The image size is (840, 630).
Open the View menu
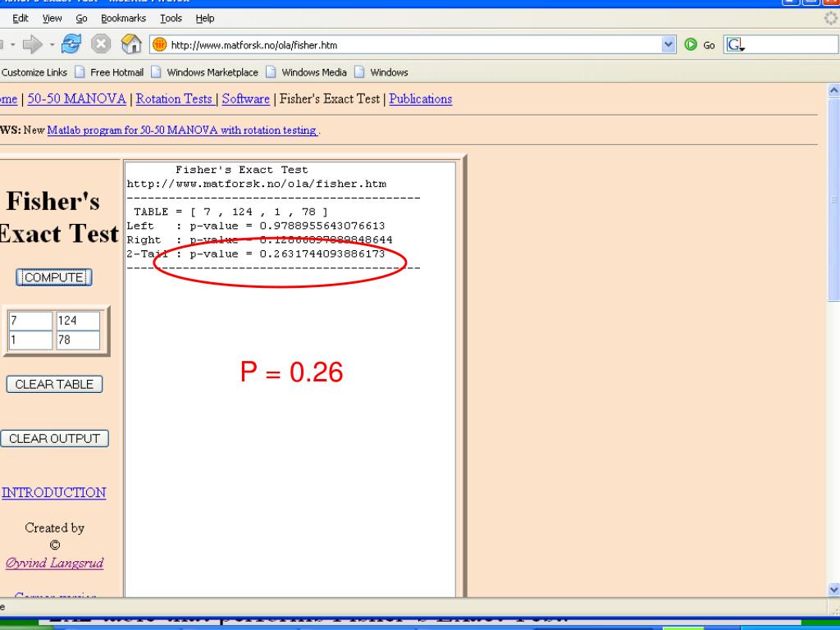52,18
